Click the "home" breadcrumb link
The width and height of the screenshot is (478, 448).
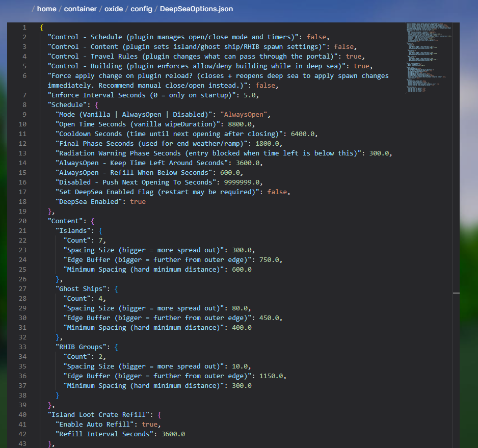click(46, 9)
